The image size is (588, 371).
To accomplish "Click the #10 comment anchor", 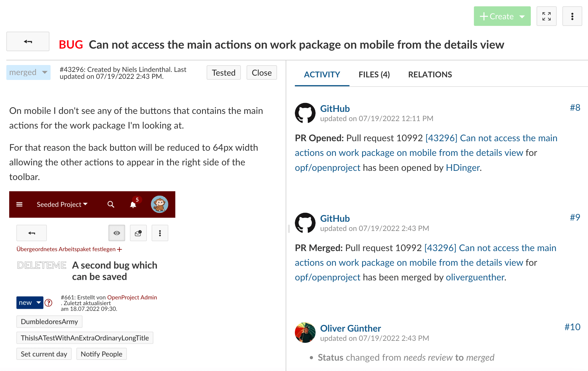I will [x=573, y=327].
